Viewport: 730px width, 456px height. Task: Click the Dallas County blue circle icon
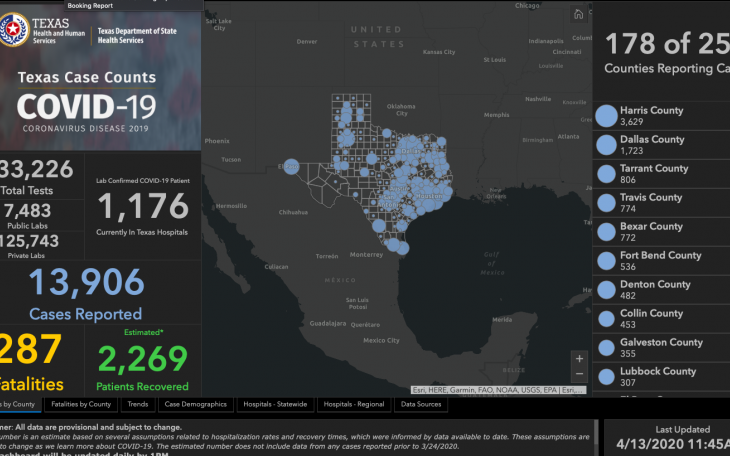tap(606, 145)
